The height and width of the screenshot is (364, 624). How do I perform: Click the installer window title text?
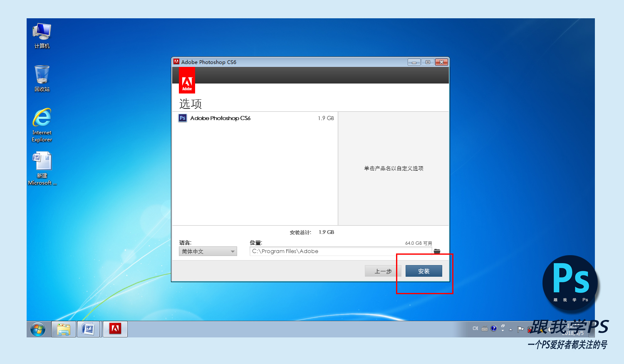209,62
